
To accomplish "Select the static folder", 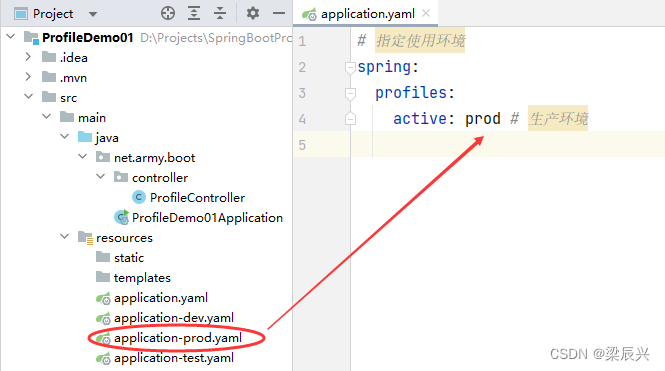I will click(x=129, y=258).
